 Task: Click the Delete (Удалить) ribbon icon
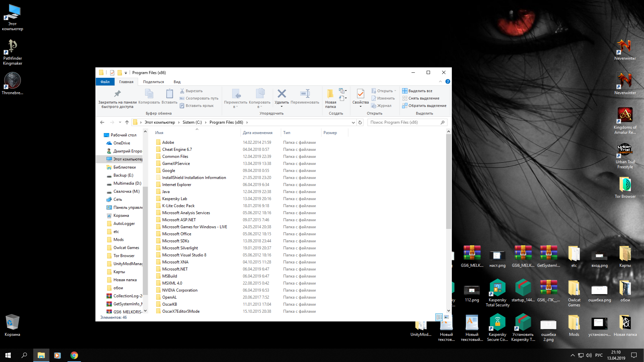click(x=282, y=94)
